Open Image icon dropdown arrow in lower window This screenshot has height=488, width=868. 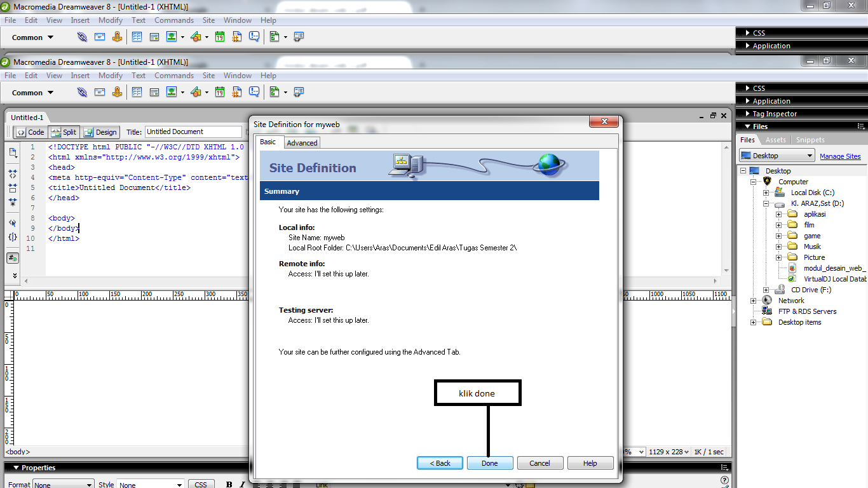(182, 93)
